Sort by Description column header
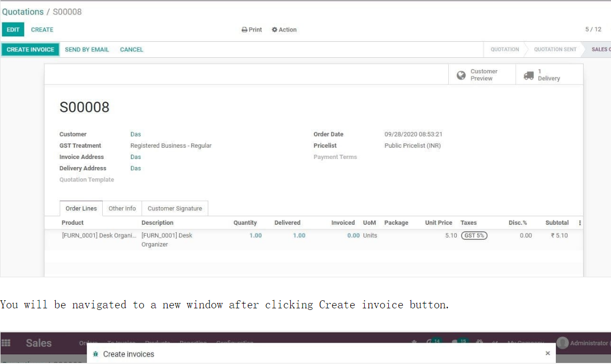 pos(157,223)
